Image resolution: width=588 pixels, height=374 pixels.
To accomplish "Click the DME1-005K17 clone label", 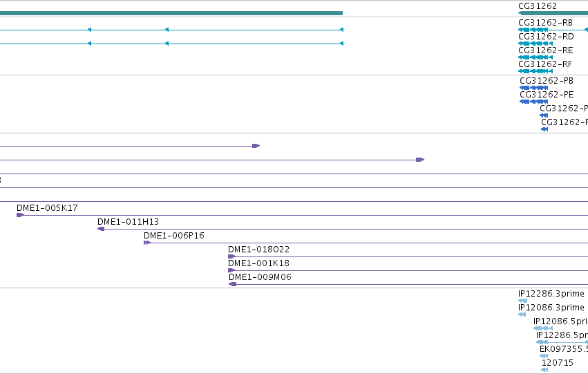I will [x=47, y=208].
